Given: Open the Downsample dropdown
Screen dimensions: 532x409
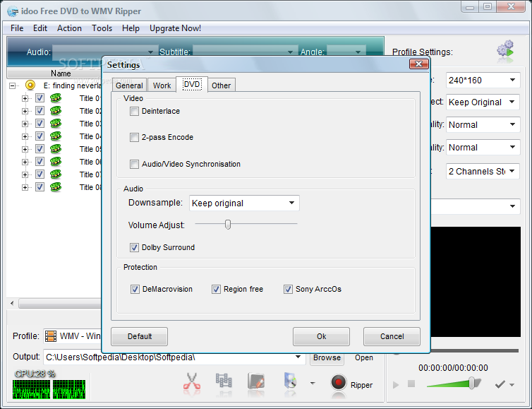Looking at the screenshot, I should coord(244,203).
